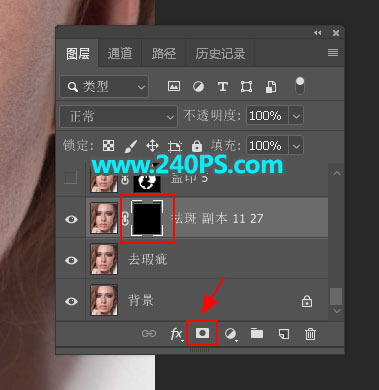
Task: Open the 正常 blend mode dropdown
Action: coord(118,116)
